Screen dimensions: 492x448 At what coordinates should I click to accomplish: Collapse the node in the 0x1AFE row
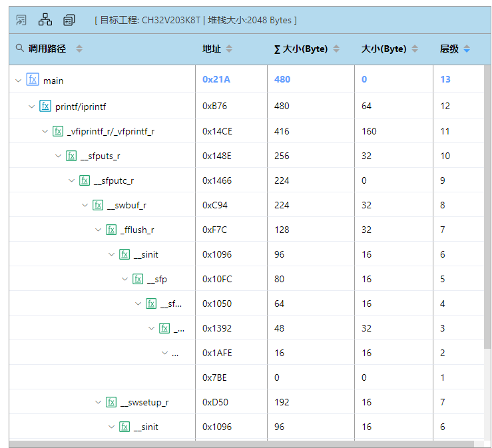click(x=164, y=353)
